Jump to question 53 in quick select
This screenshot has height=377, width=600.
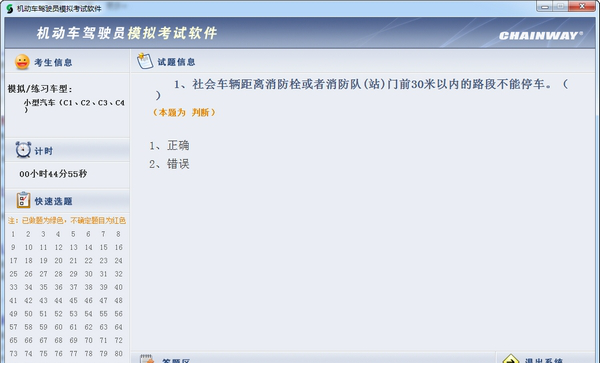tap(73, 314)
